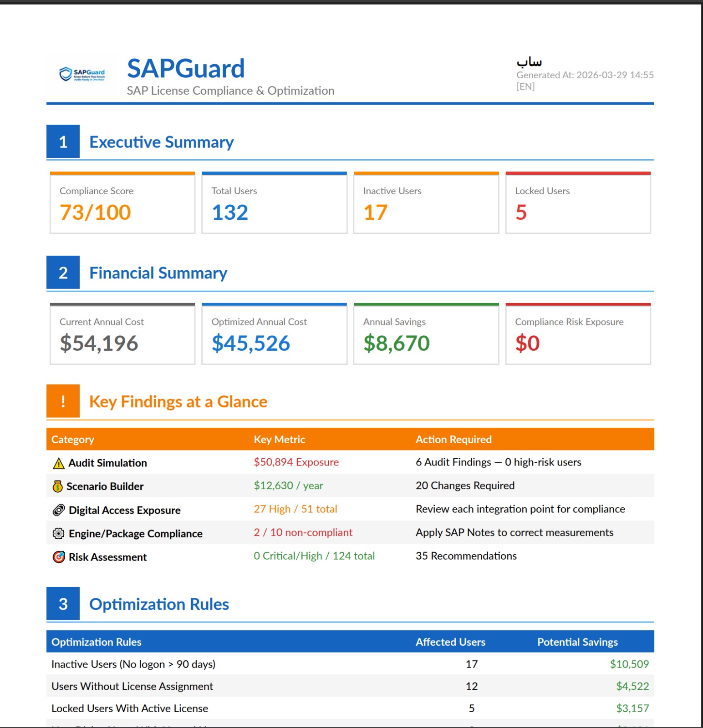The image size is (703, 728).
Task: Click the Annual Savings value '$8,670'
Action: 397,343
